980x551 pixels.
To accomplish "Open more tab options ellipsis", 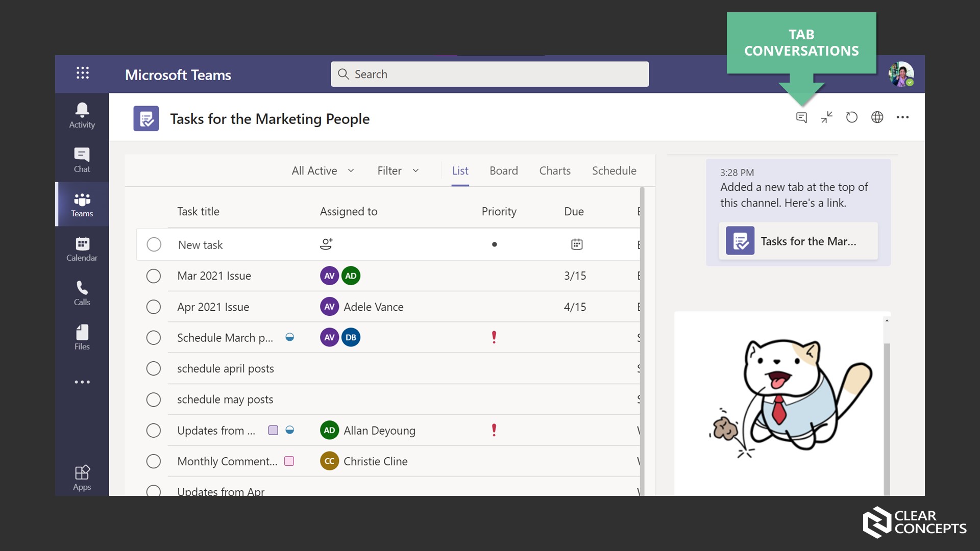I will point(902,117).
